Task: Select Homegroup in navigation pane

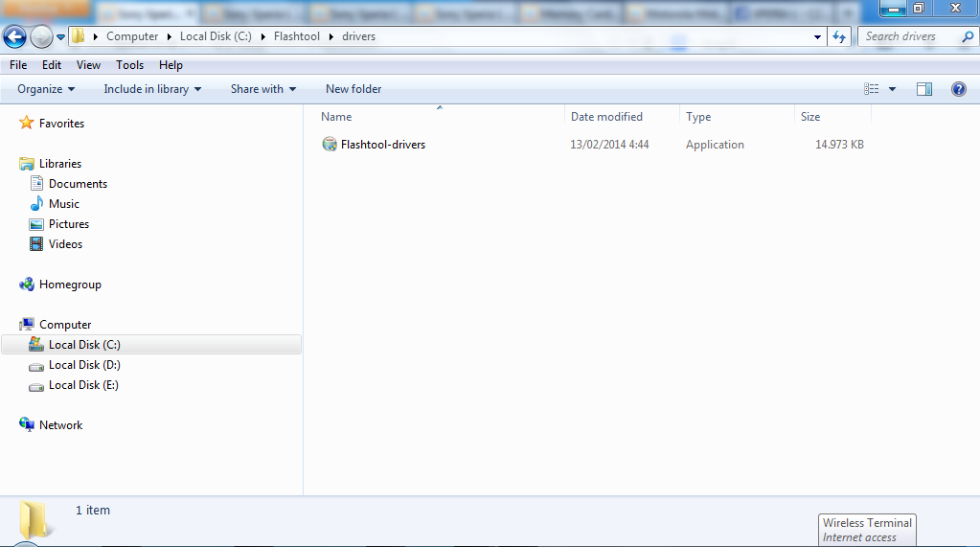Action: 70,284
